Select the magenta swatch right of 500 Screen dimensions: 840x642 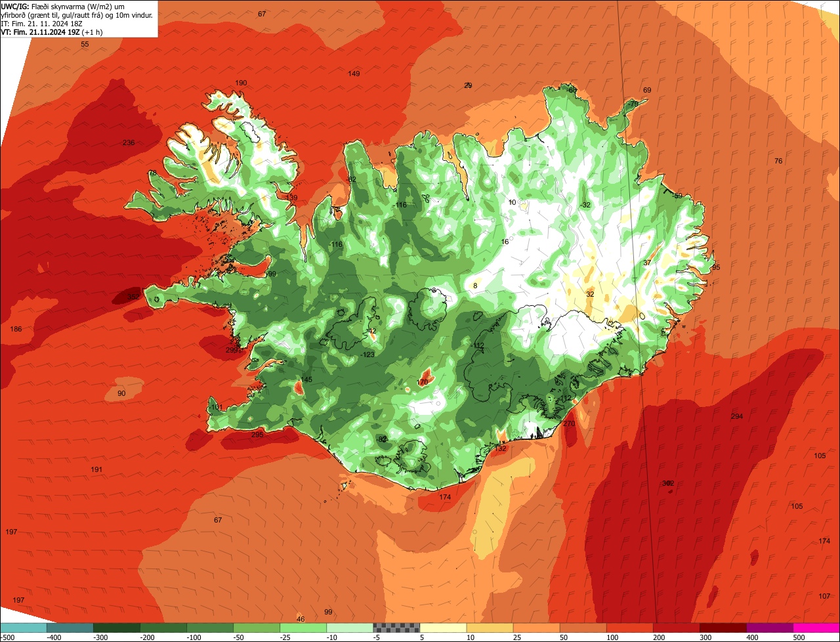(x=816, y=628)
